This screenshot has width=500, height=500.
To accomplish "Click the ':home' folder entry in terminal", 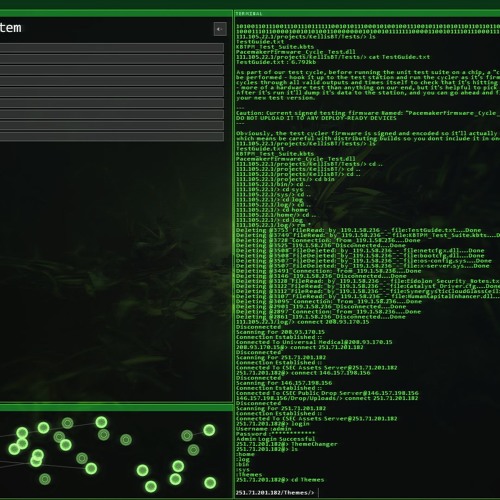I will (x=245, y=454).
